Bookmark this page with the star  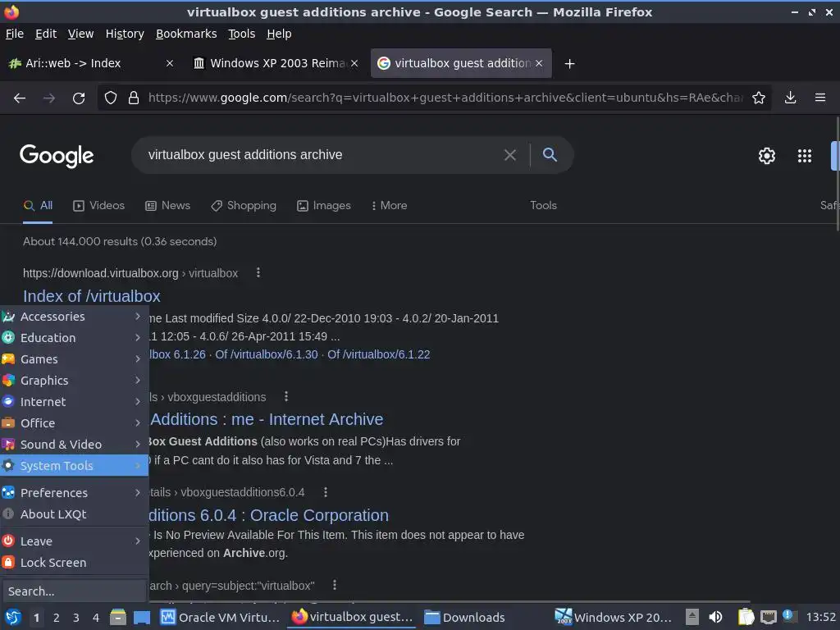tap(759, 98)
